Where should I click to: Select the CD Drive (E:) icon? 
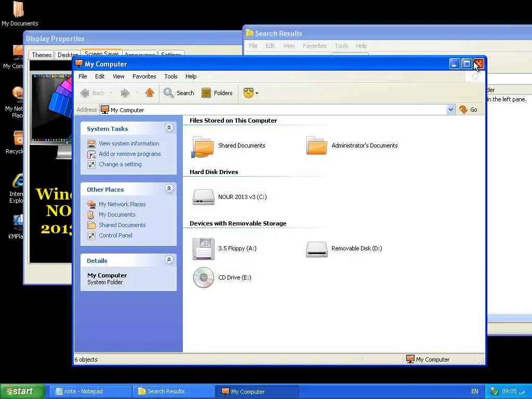[x=203, y=277]
